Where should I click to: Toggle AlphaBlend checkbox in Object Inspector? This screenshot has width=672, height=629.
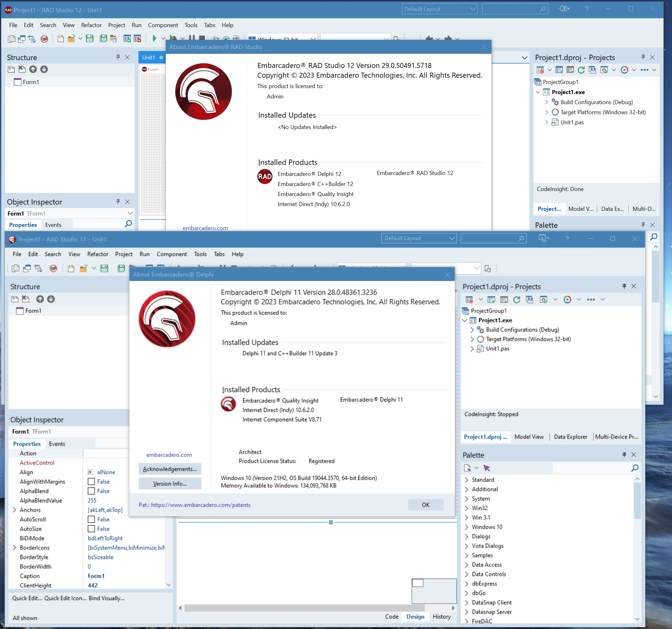coord(91,491)
